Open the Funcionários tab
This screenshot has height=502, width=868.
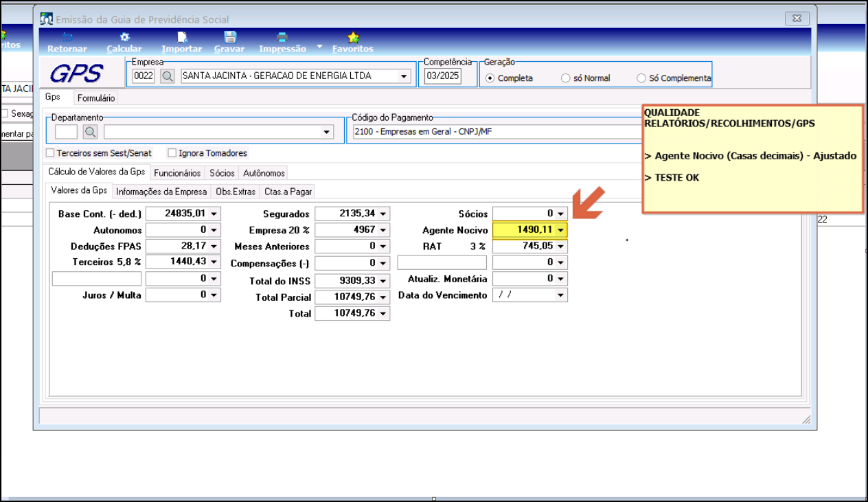(177, 173)
